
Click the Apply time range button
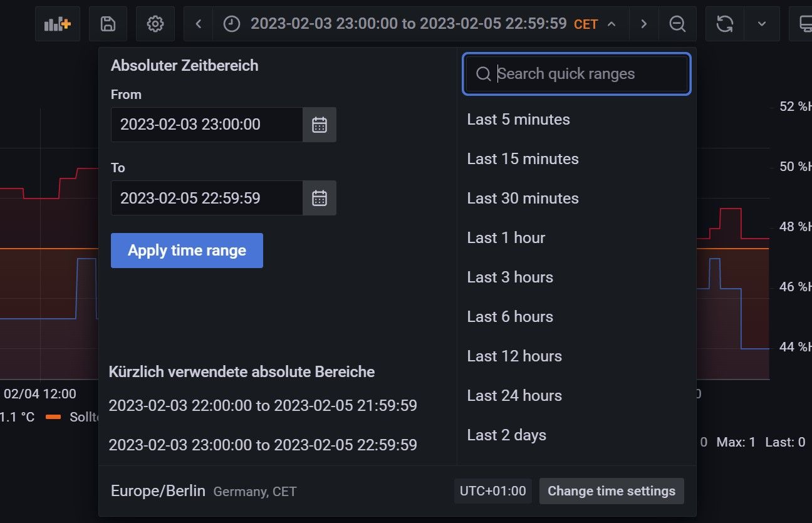coord(187,251)
